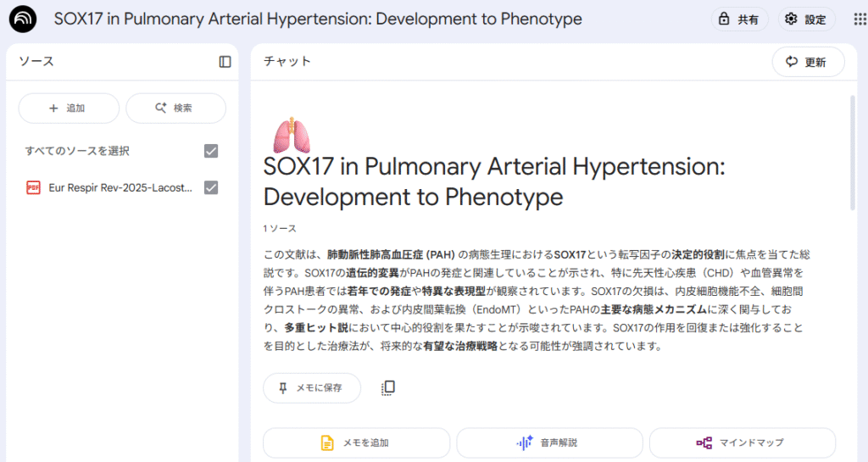Collapse the ソース panel with sidebar icon
The image size is (868, 462).
tap(225, 61)
